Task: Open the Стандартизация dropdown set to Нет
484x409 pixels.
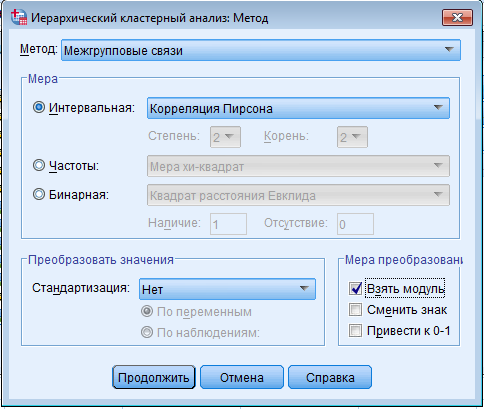Action: pyautogui.click(x=227, y=289)
